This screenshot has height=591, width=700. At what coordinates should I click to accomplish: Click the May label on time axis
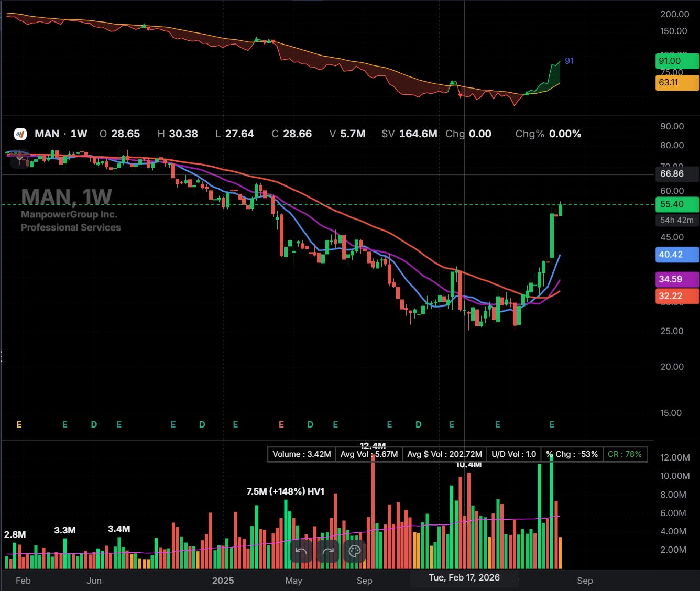coord(294,581)
